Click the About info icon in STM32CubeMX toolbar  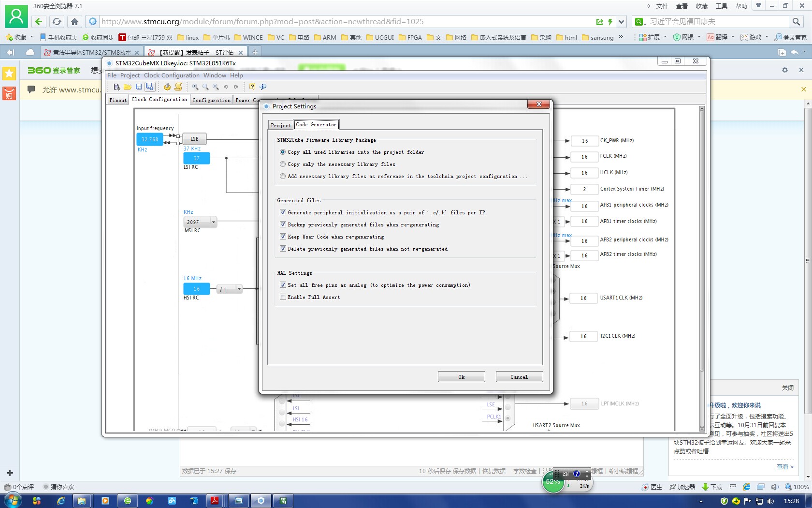point(263,87)
